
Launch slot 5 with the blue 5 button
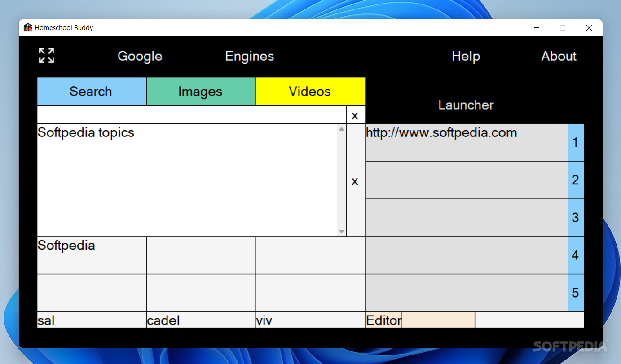coord(576,293)
